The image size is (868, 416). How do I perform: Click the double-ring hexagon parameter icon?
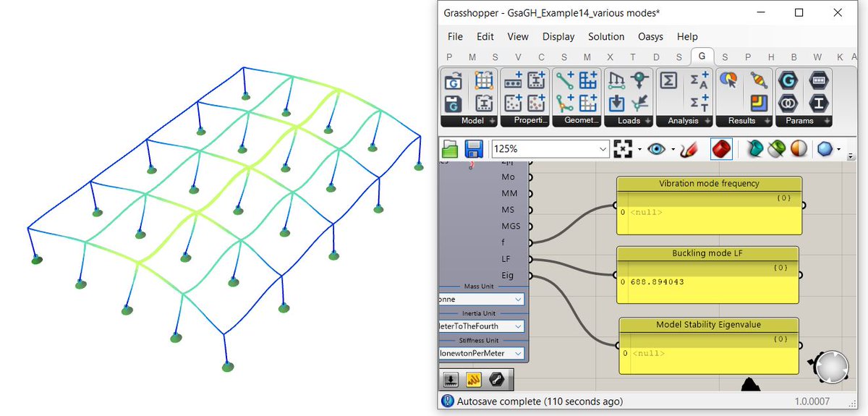pyautogui.click(x=788, y=103)
